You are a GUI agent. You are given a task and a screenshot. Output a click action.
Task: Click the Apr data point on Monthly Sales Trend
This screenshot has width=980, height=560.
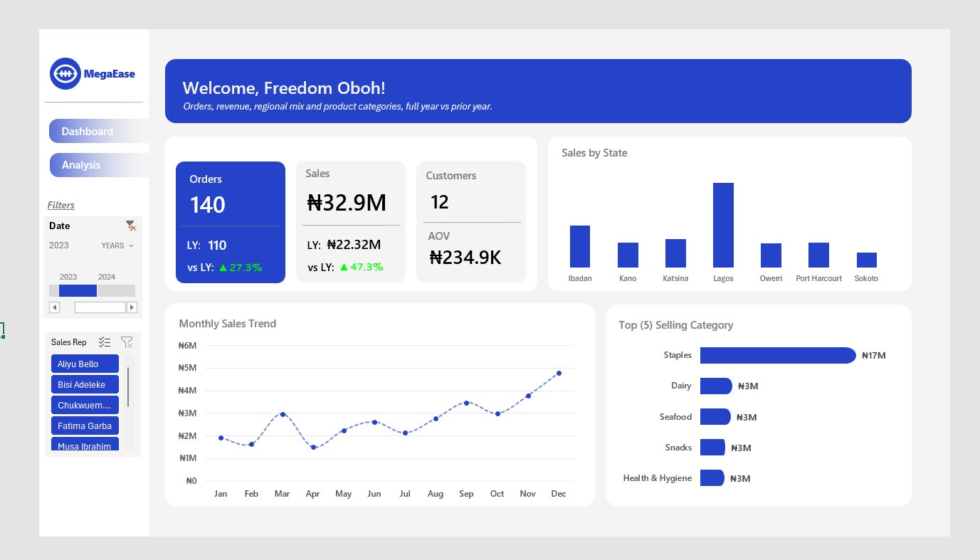313,447
